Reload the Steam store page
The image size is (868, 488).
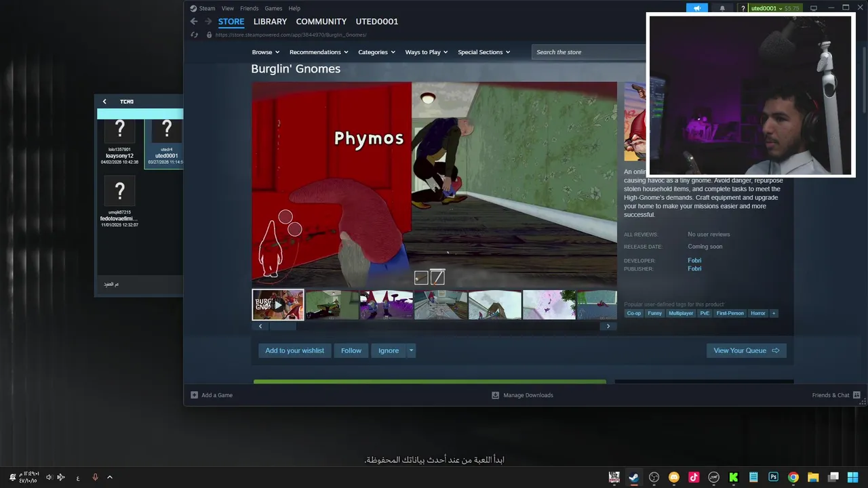[195, 35]
